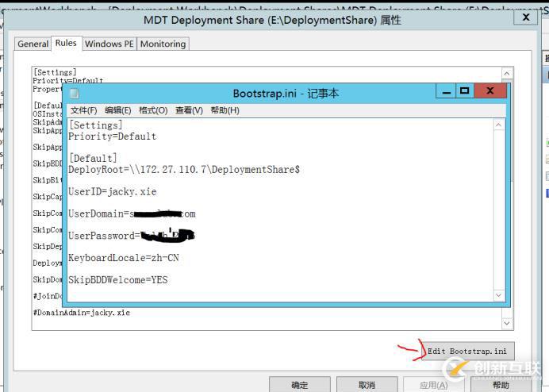Open the 格式(O) menu in Notepad

(153, 110)
